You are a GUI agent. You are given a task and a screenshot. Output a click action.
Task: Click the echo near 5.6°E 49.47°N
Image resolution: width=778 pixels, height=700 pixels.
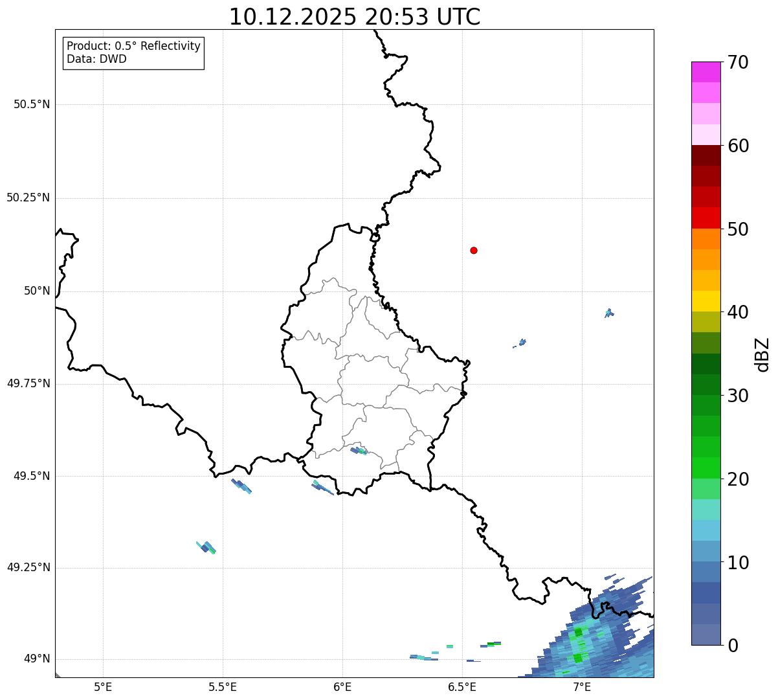[x=241, y=486]
